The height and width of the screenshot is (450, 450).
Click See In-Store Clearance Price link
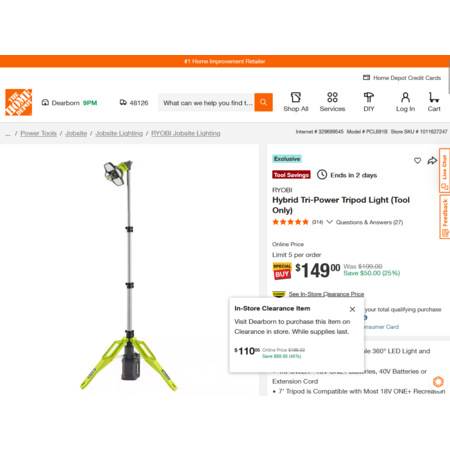326,294
